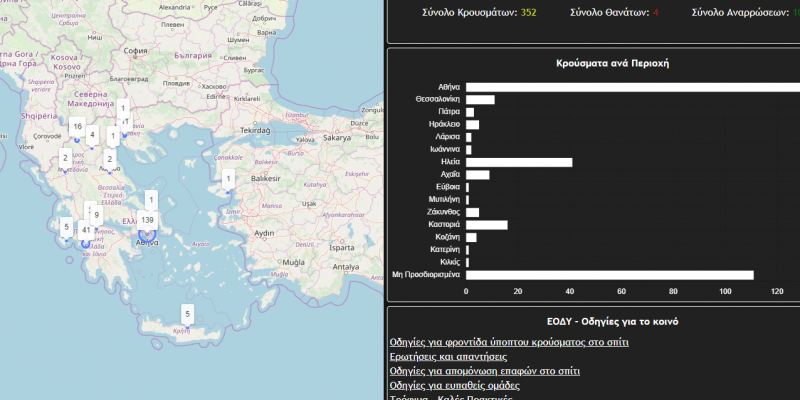Click marker 2 above Θεσσαλία label
This screenshot has width=800, height=400.
coord(110,159)
